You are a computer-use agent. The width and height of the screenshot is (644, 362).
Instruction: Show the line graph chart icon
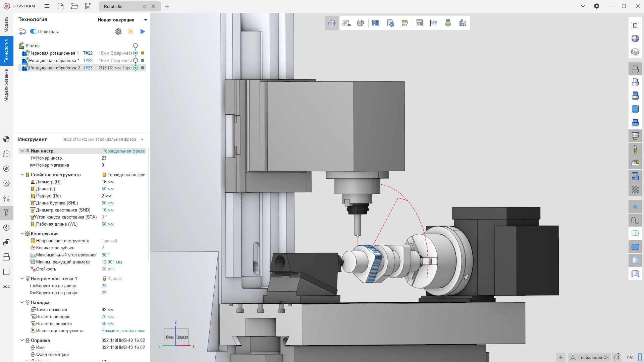[434, 23]
